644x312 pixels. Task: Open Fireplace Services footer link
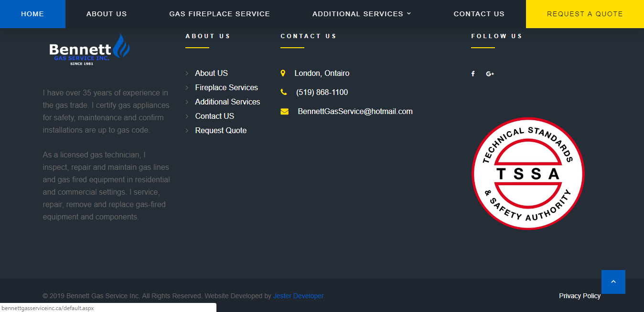coord(226,87)
